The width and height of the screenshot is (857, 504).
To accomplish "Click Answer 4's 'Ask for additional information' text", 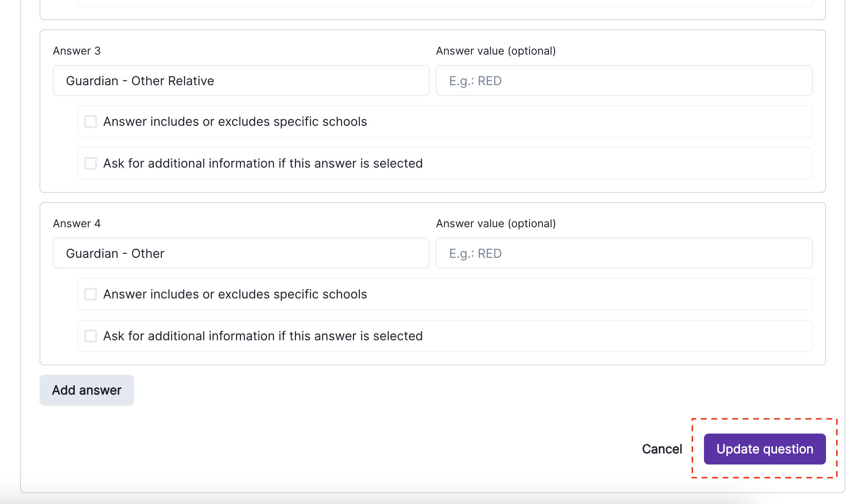I will point(263,336).
